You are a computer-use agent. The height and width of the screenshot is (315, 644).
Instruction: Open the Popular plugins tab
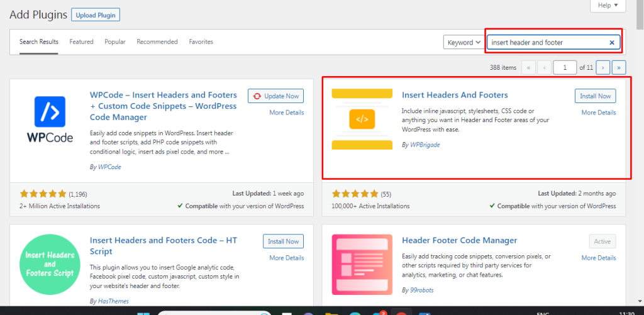tap(115, 42)
